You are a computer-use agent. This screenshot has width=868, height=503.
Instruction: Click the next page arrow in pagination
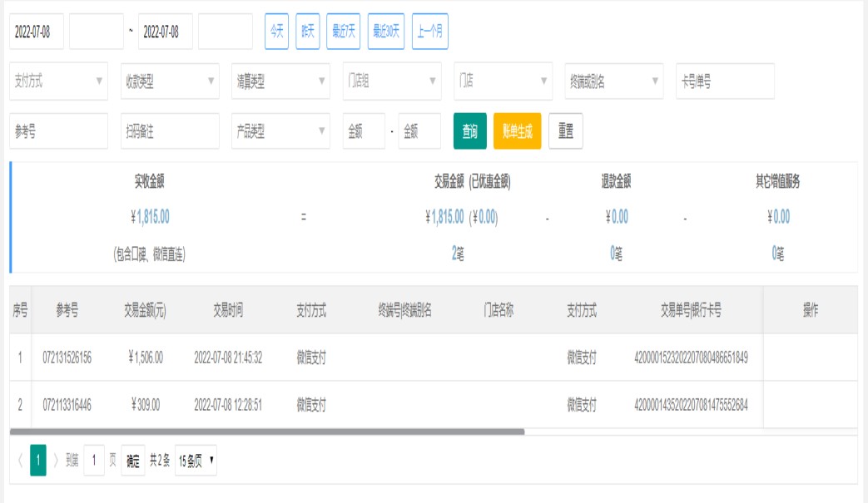57,461
